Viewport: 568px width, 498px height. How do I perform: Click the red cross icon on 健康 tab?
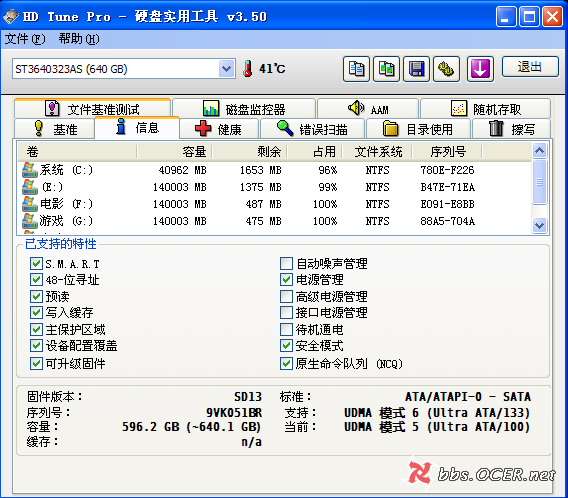203,129
